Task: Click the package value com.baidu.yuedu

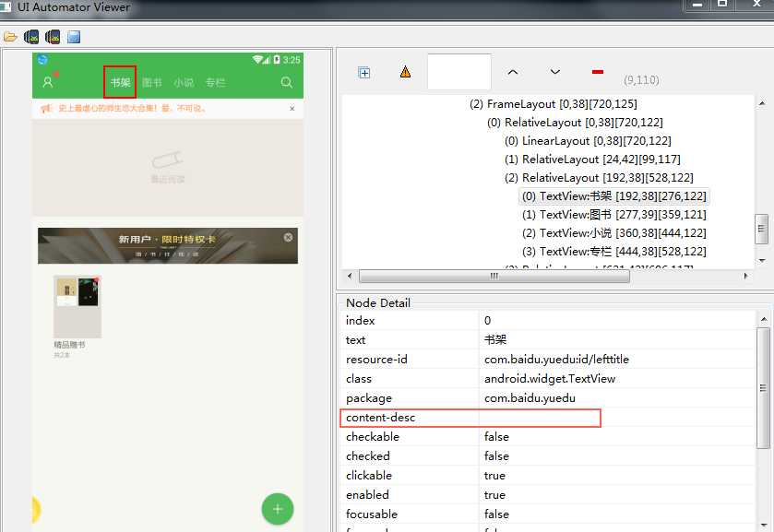Action: 530,397
